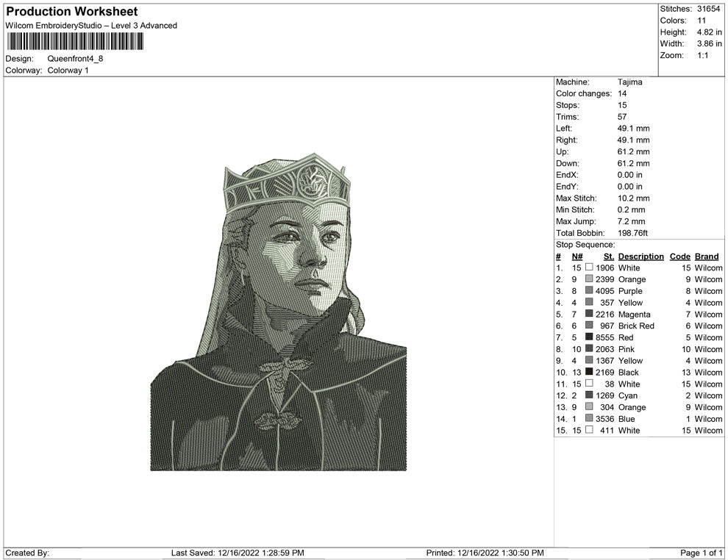Image resolution: width=728 pixels, height=560 pixels.
Task: Click the Width value 3.86 in
Action: coord(710,43)
